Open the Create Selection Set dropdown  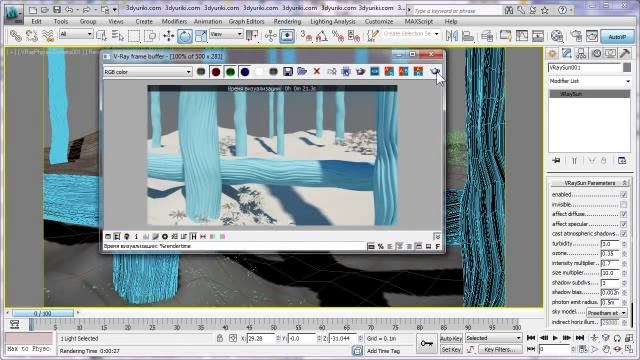(411, 34)
